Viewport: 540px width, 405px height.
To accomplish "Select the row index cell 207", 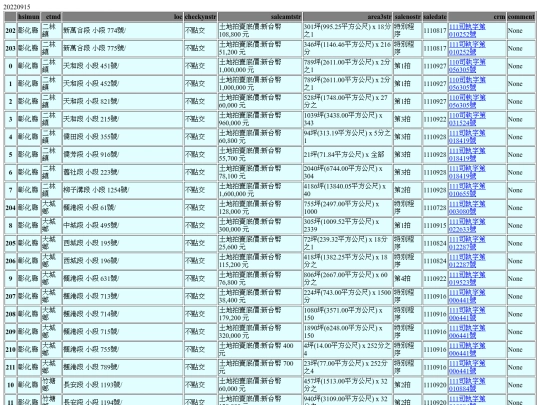I will point(10,297).
